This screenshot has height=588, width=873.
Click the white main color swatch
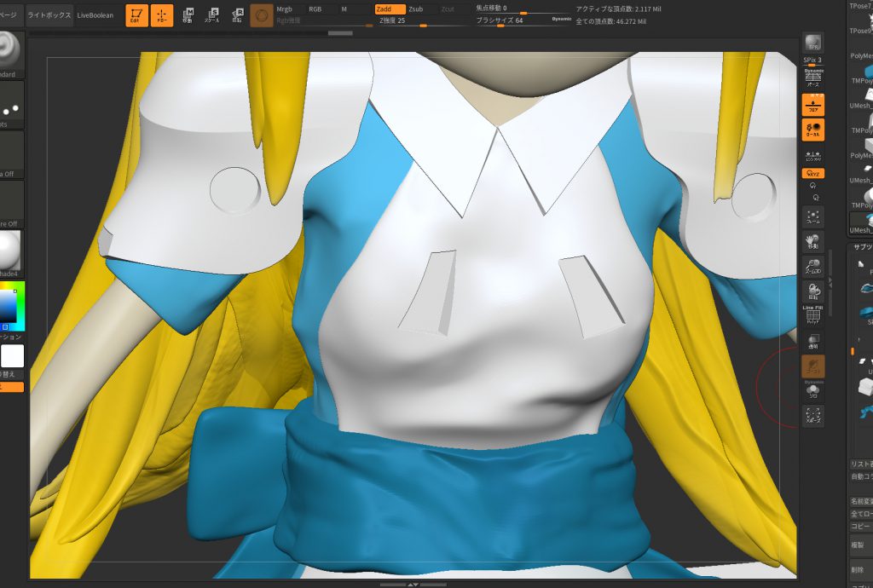click(12, 356)
